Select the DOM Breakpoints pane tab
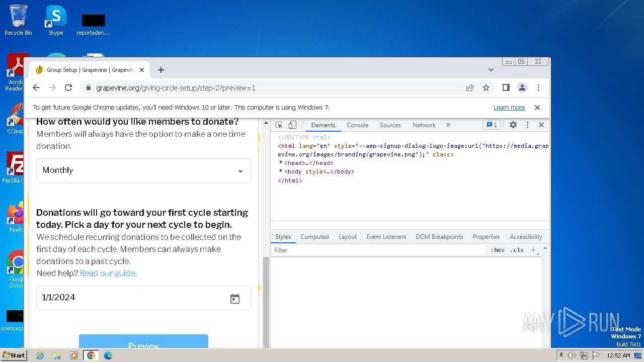 coord(439,237)
